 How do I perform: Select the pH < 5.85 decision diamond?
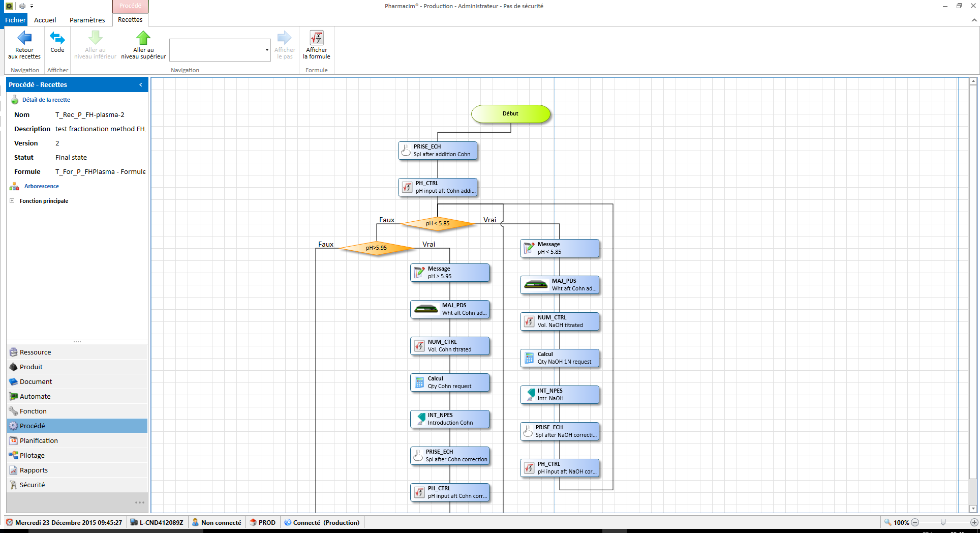438,223
